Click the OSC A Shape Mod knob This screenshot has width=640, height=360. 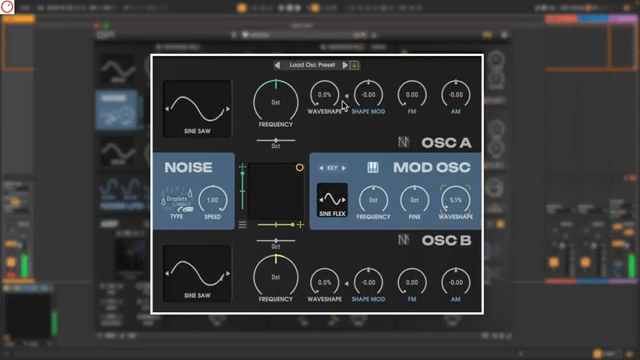coord(368,95)
